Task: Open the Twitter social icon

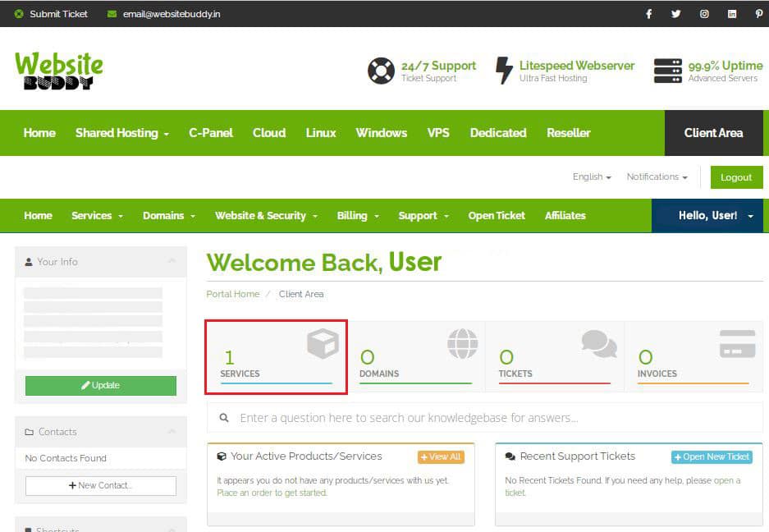Action: (675, 14)
